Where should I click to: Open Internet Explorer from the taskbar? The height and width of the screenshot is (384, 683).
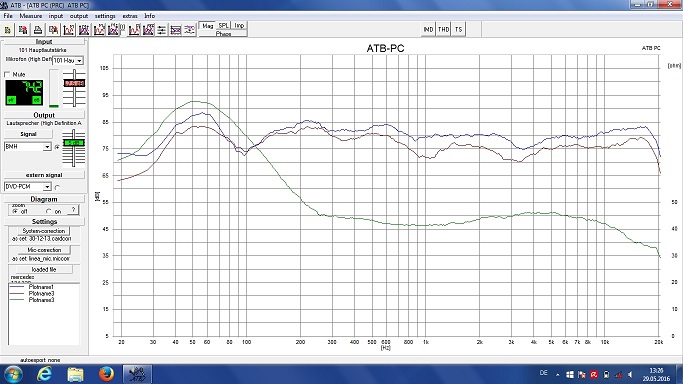(44, 374)
